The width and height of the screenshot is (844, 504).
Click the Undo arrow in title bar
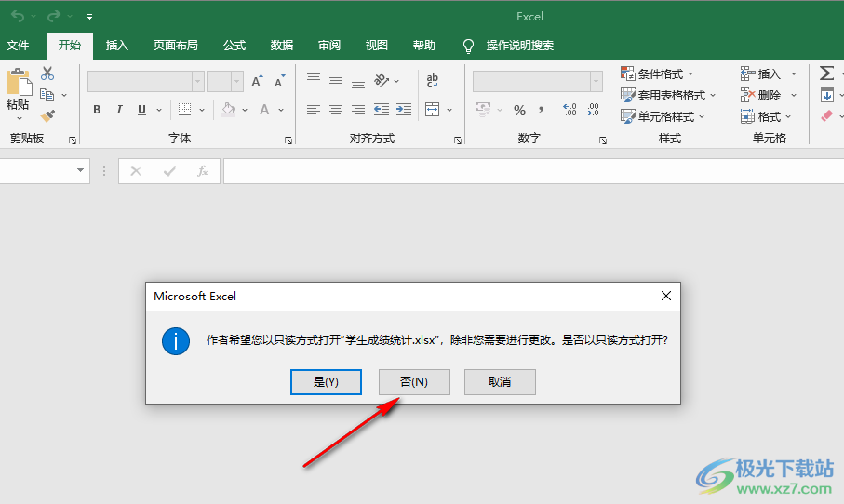[18, 16]
